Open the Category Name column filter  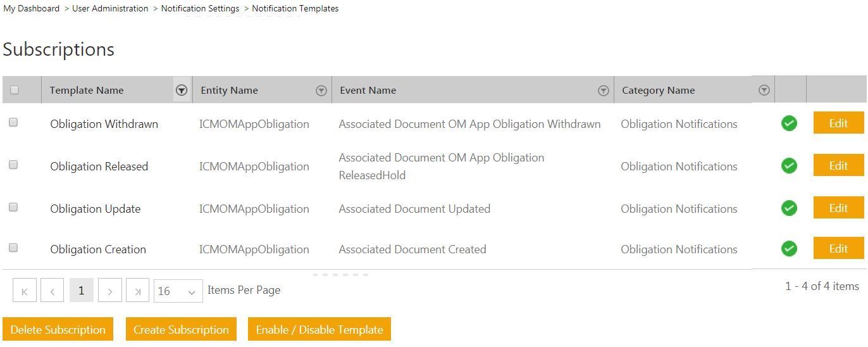(764, 91)
